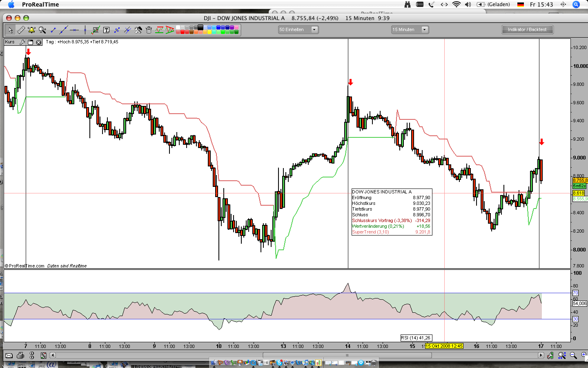Click the candlestick wrench chart settings icon
Image resolution: width=588 pixels, height=368 pixels.
(550, 355)
